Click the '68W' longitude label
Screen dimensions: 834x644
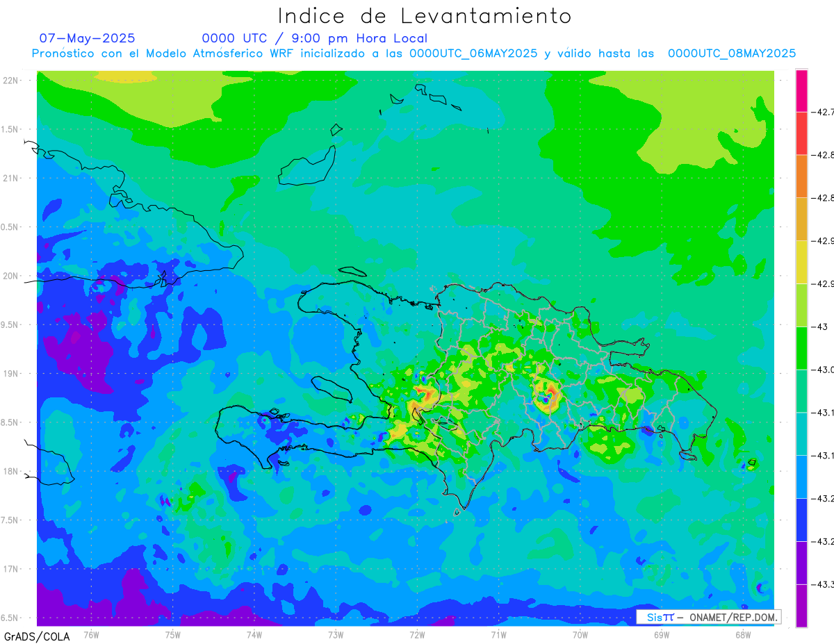(743, 634)
